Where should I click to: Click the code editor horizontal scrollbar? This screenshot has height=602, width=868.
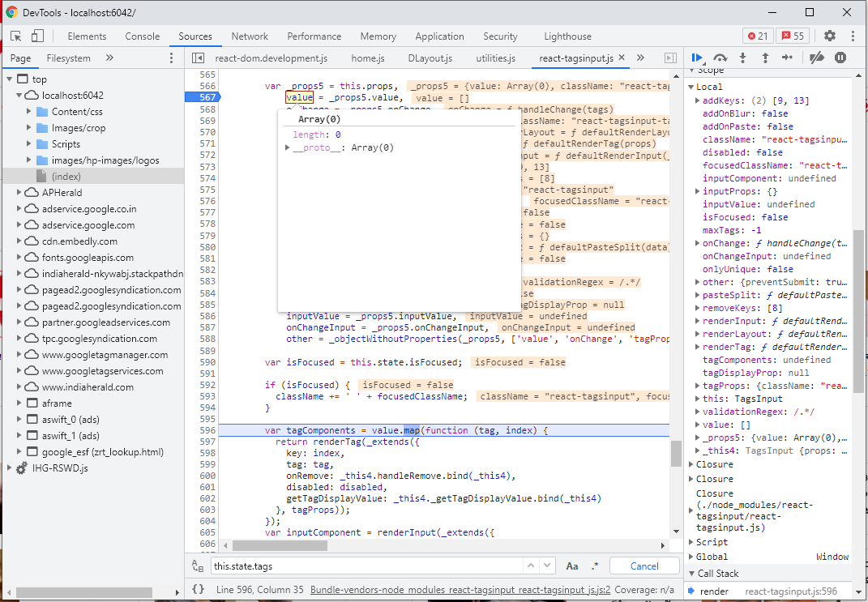[x=280, y=545]
